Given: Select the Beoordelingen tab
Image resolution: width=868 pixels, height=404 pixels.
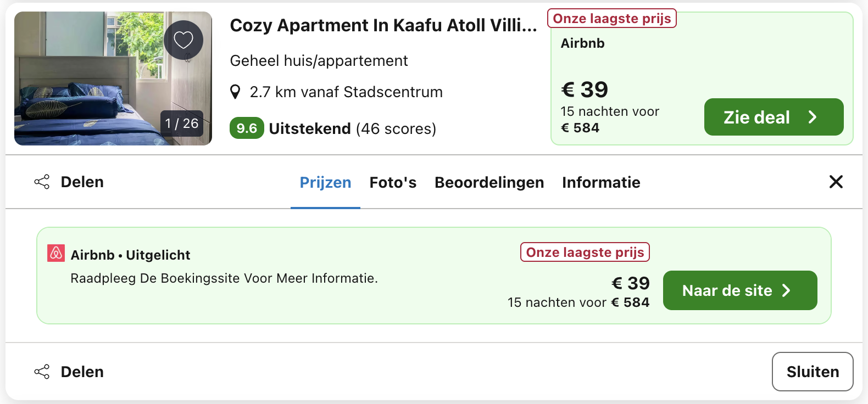Looking at the screenshot, I should click(489, 182).
